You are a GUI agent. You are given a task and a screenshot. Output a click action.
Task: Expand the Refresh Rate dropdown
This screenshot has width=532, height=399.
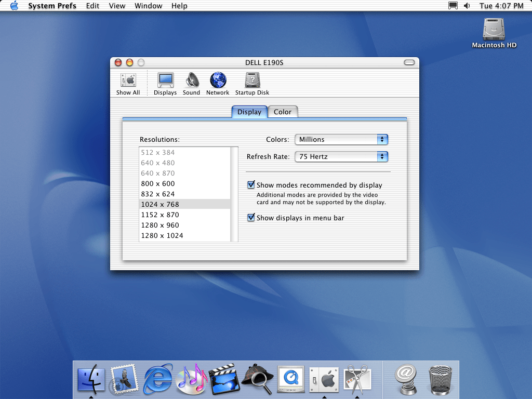[341, 156]
